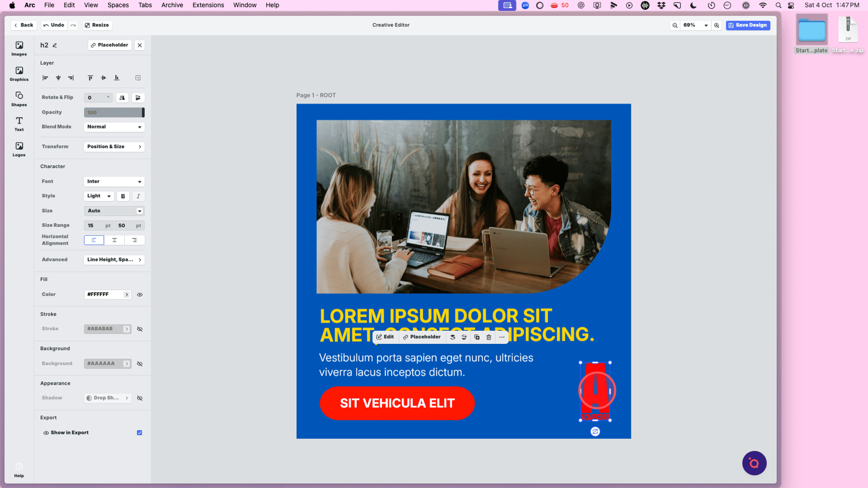Set horizontal alignment to right
This screenshot has height=488, width=868.
135,240
